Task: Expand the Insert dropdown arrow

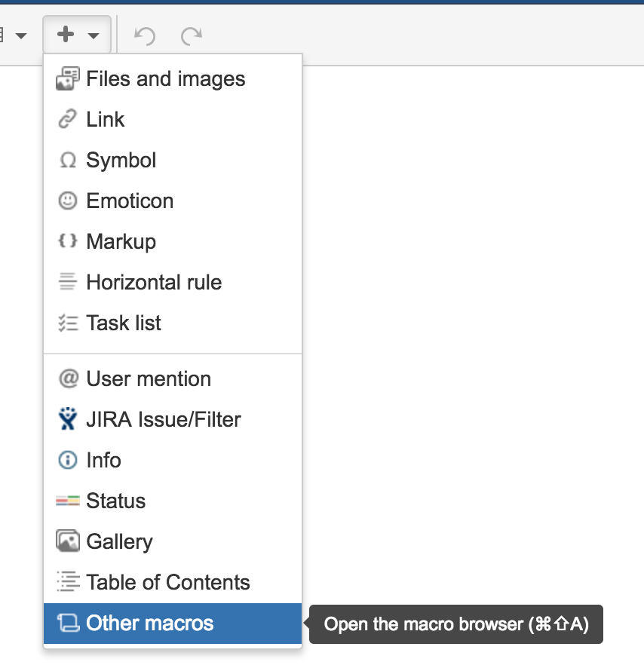Action: tap(94, 35)
